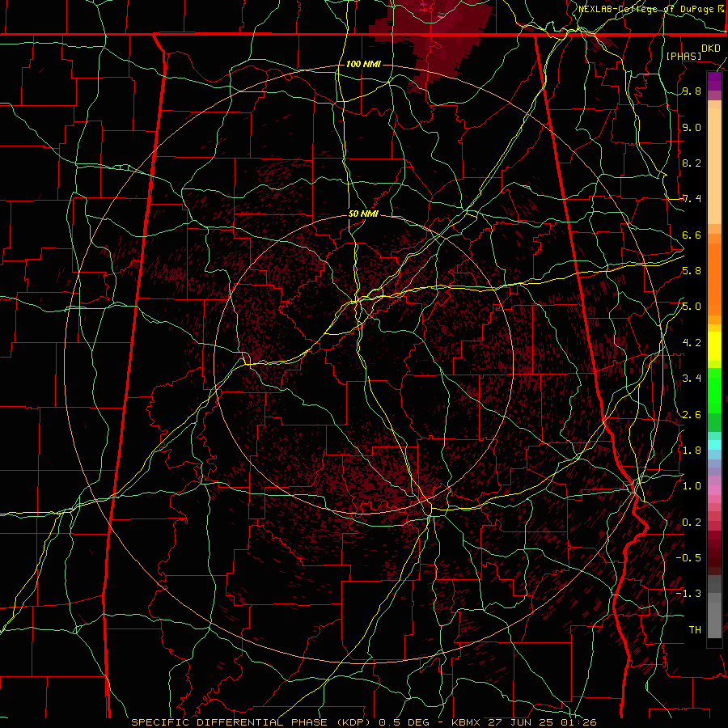
Task: Click the 0.2 scale value
Action: click(692, 523)
